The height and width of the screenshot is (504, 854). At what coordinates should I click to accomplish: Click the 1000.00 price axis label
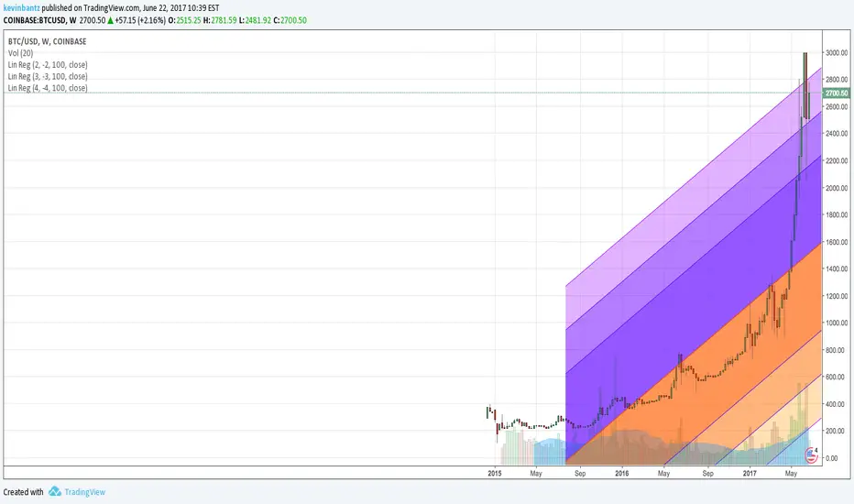tap(837, 323)
